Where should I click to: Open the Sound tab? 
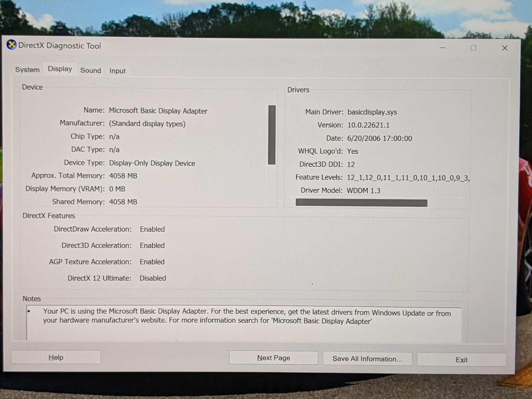[90, 70]
